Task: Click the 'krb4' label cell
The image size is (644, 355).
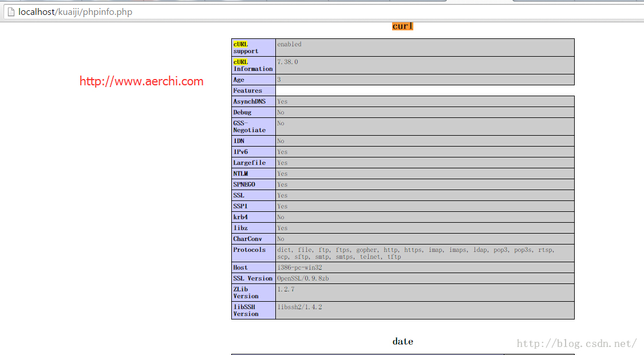Action: 254,217
